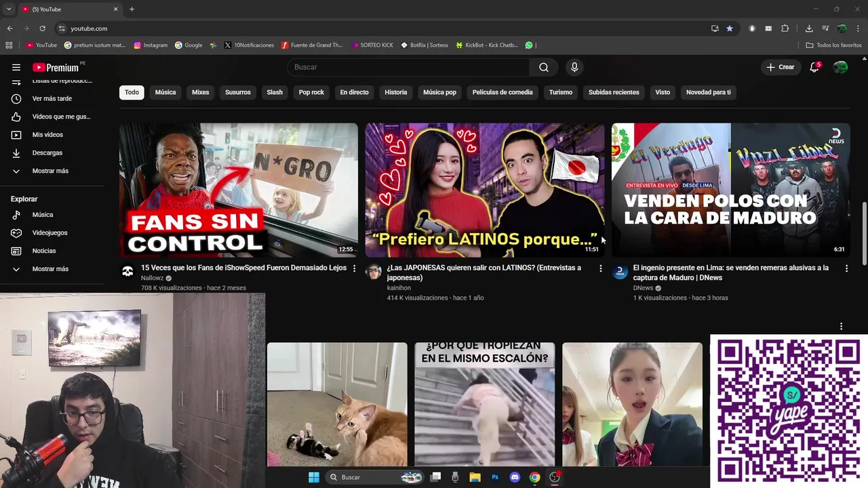
Task: Open the FANS SIN CONTROL video thumbnail
Action: (239, 190)
